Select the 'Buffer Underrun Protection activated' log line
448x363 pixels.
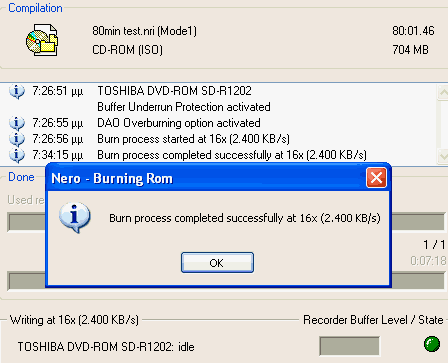pos(184,107)
